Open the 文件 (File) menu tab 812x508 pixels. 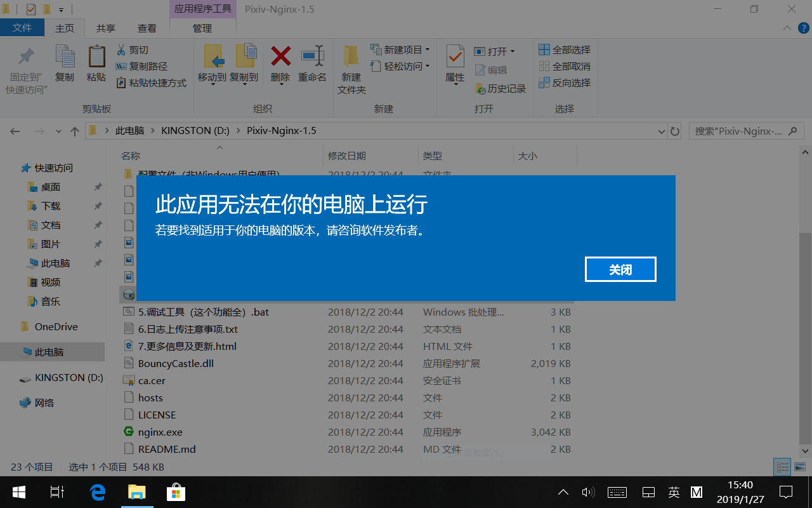pos(22,28)
